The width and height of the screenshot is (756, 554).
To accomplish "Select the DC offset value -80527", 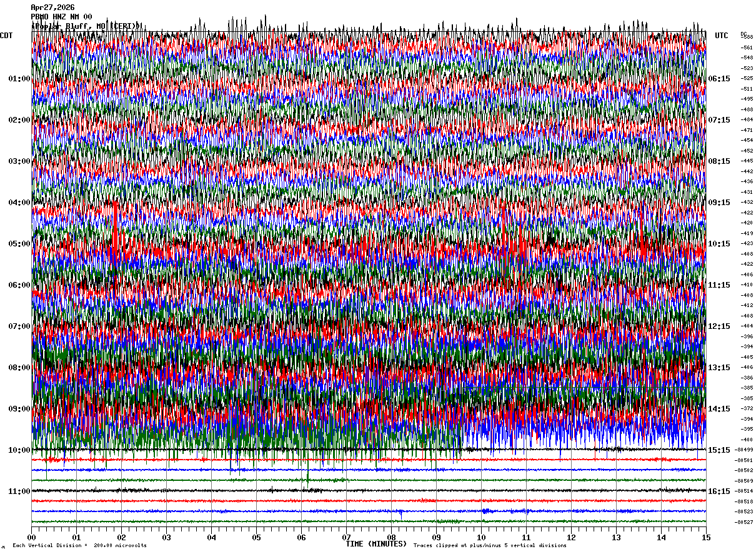I will 744,522.
